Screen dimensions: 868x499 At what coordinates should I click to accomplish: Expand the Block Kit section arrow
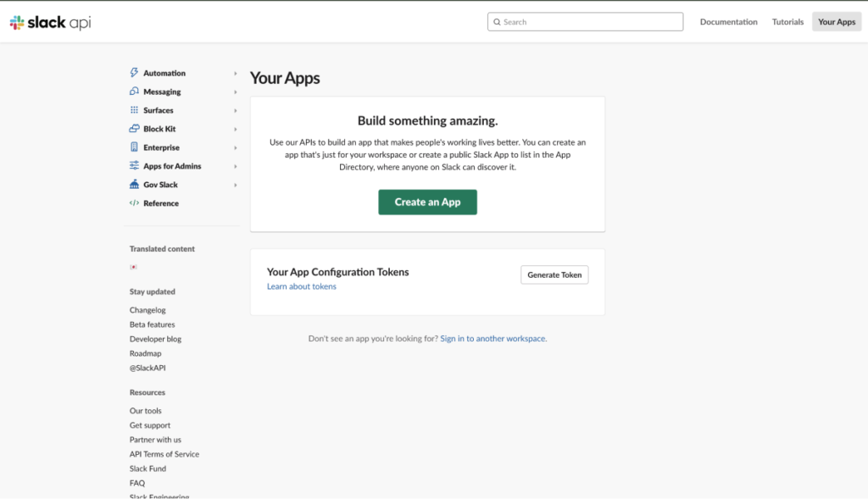click(236, 129)
